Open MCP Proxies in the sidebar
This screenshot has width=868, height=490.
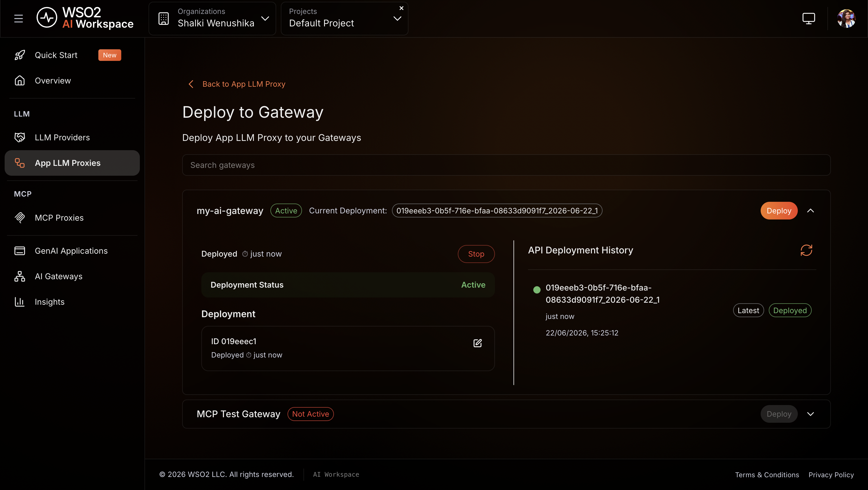pos(59,217)
